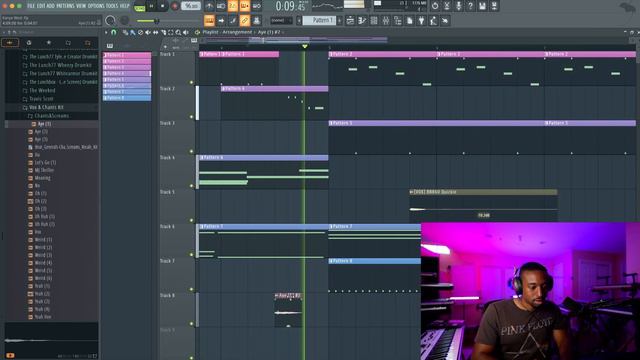The height and width of the screenshot is (360, 640).
Task: Toggle mute dot on Track 1
Action: pos(191,82)
